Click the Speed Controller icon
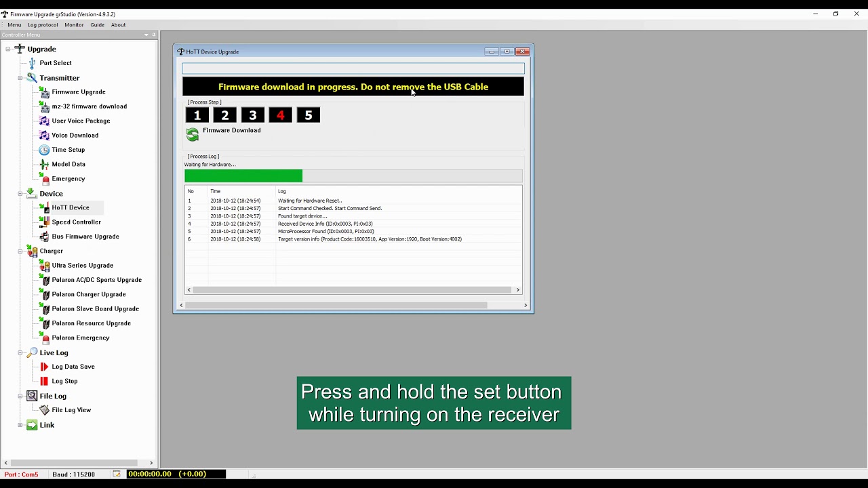The image size is (868, 488). pyautogui.click(x=44, y=222)
